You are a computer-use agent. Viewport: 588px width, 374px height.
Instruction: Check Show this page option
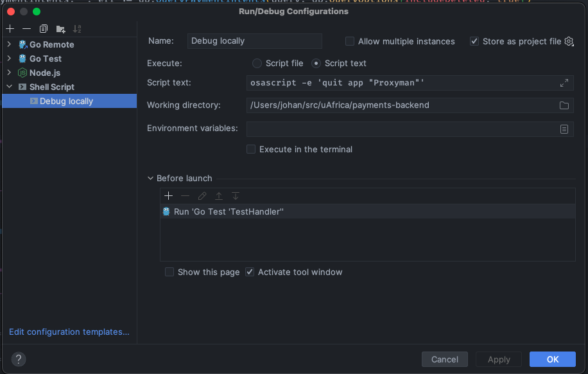click(x=169, y=272)
